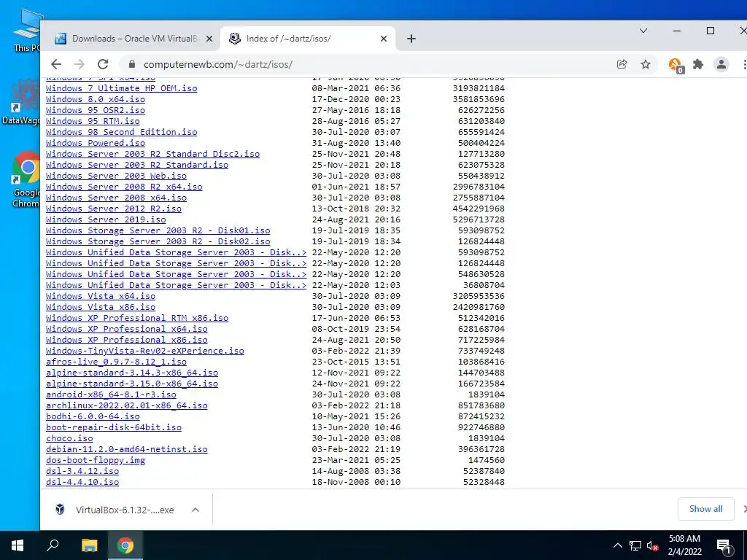Download alpine-standard-3.15.0-x86_64.iso
Screen dimensions: 747x560
[x=132, y=384]
